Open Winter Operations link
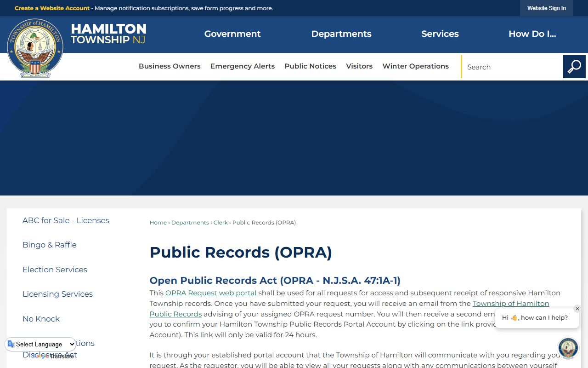The height and width of the screenshot is (368, 588). [416, 66]
